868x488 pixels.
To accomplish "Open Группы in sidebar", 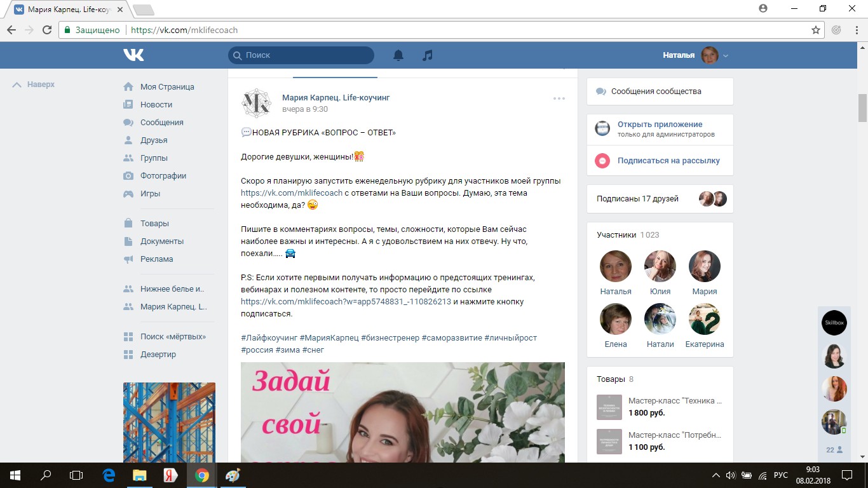I will click(x=154, y=158).
